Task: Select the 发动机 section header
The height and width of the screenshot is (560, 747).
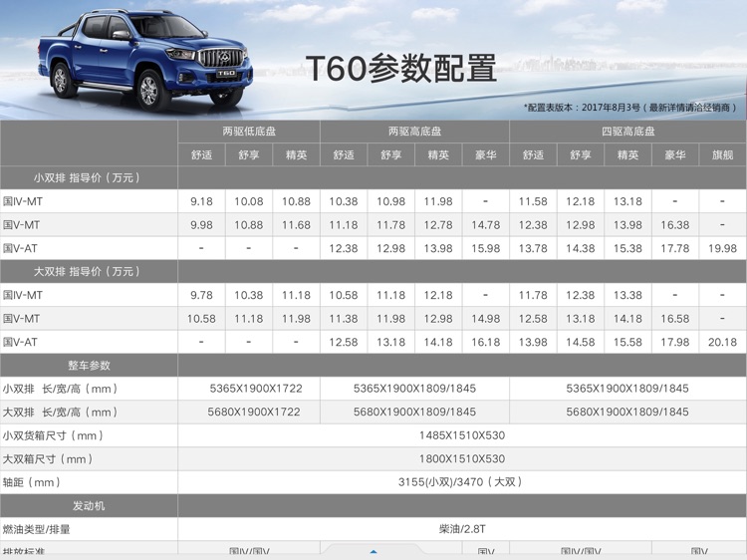Action: pyautogui.click(x=89, y=505)
